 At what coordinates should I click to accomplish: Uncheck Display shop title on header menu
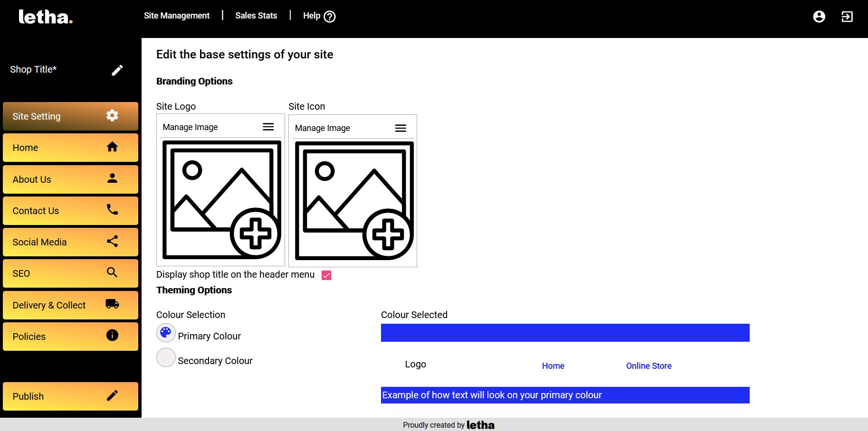pos(326,275)
